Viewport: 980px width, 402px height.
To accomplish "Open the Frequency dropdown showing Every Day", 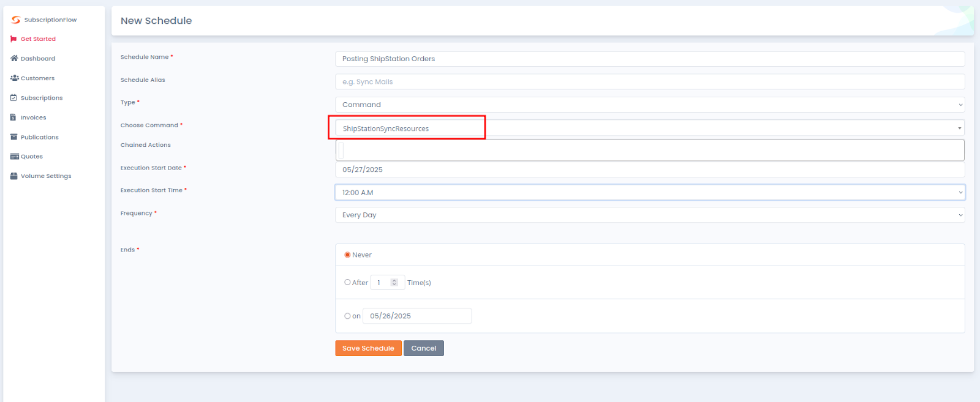I will click(650, 215).
